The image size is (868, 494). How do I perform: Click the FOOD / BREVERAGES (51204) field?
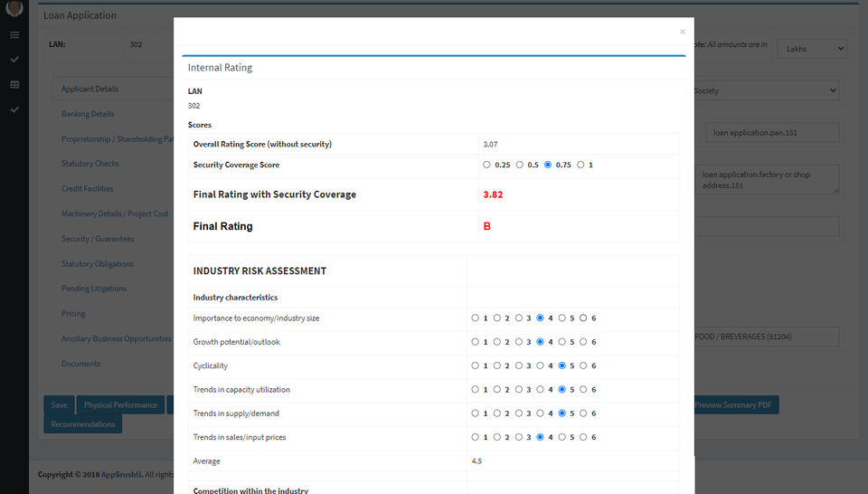[766, 337]
